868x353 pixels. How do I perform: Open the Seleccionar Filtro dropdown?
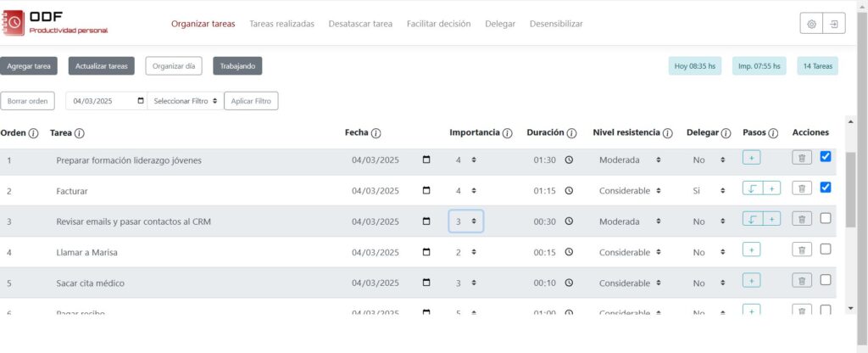[186, 101]
